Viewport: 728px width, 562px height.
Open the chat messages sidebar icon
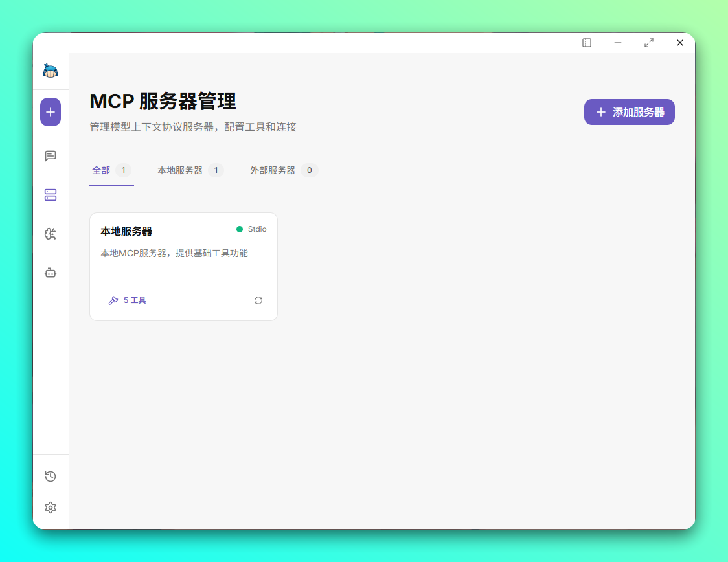click(x=51, y=156)
